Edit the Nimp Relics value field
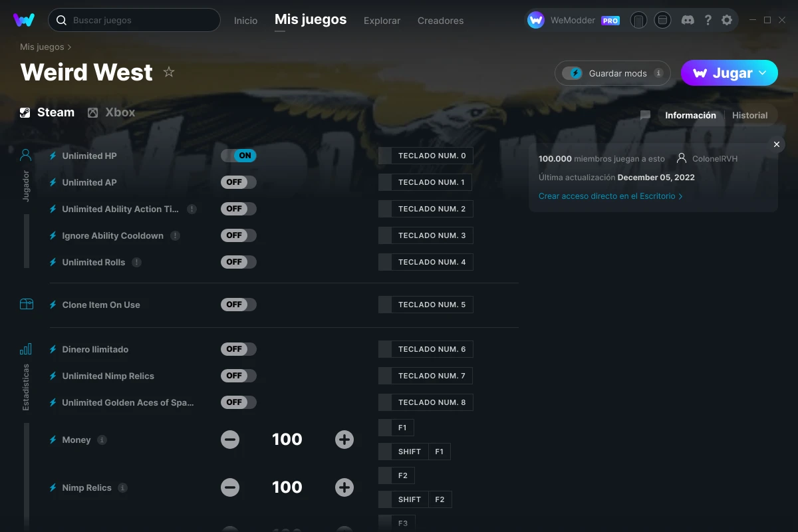The width and height of the screenshot is (798, 532). tap(287, 487)
